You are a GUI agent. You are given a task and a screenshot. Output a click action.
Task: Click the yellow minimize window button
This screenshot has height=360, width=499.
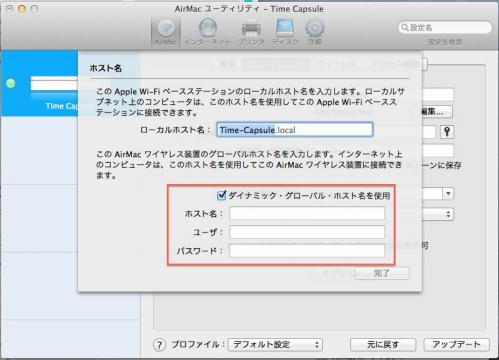click(x=22, y=9)
